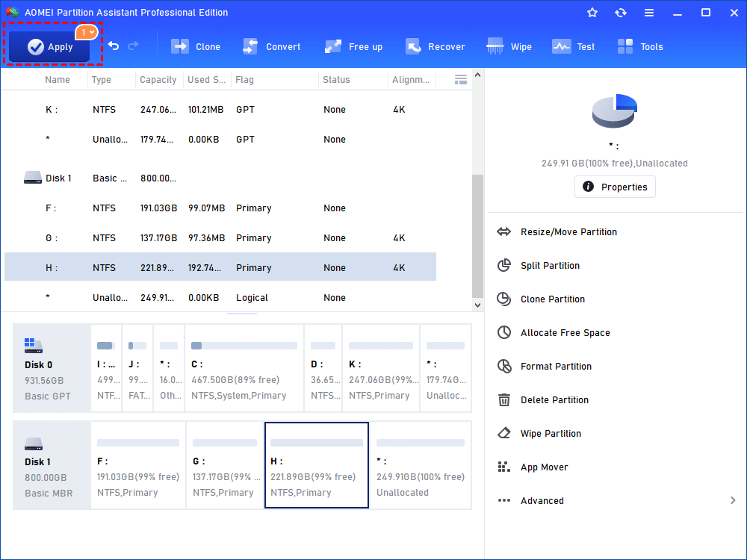Open the Test menu

pyautogui.click(x=573, y=46)
